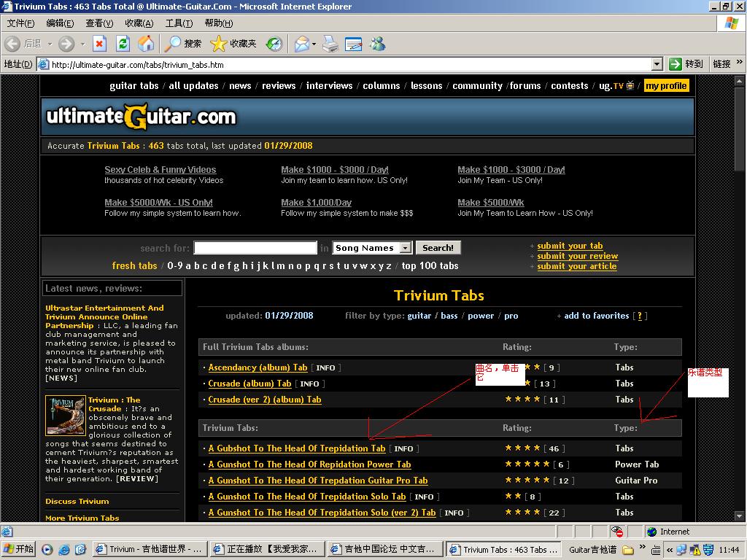
Task: Open 查看(V) menu
Action: 99,23
